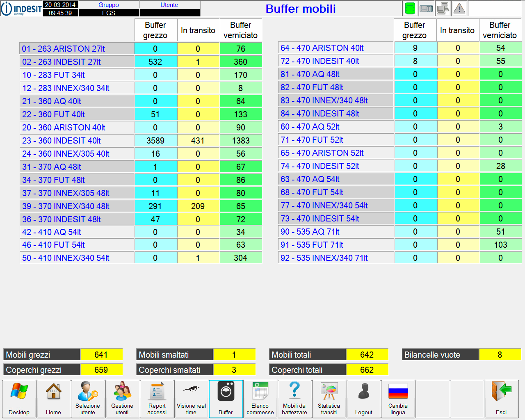Viewport: 525px width, 420px height.
Task: Click the green database status icon
Action: pos(410,8)
